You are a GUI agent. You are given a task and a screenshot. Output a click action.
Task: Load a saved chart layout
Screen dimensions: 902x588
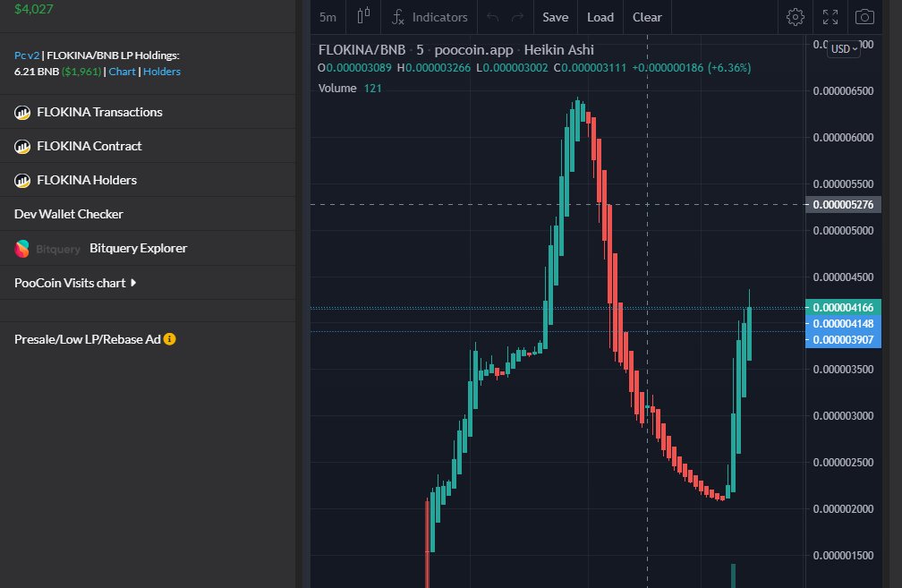600,17
